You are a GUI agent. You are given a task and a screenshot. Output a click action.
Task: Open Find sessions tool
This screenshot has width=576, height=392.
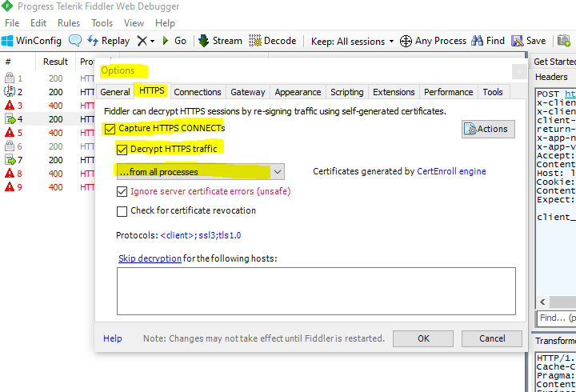(x=488, y=41)
